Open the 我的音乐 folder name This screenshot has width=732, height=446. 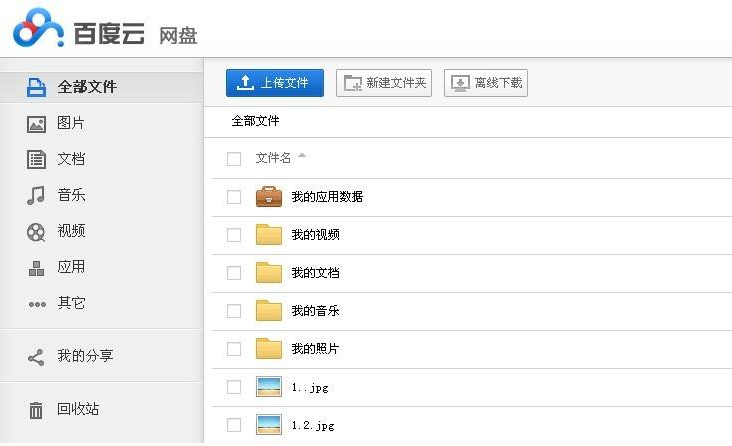coord(315,311)
